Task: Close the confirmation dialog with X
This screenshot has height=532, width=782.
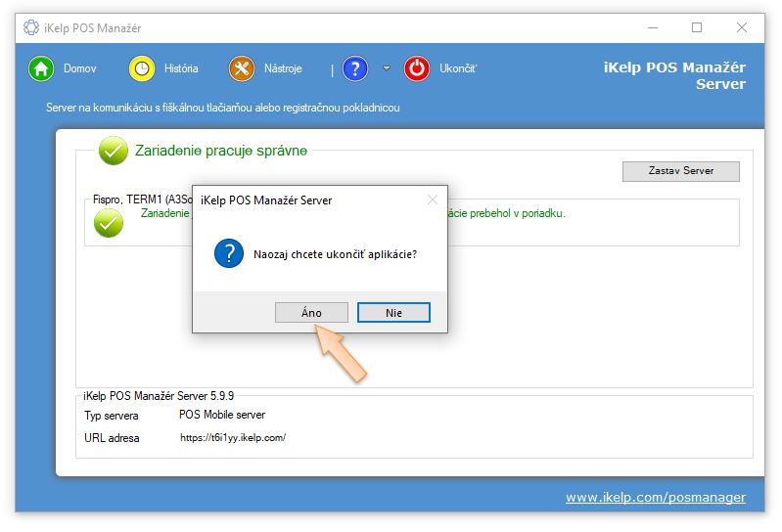Action: point(433,200)
